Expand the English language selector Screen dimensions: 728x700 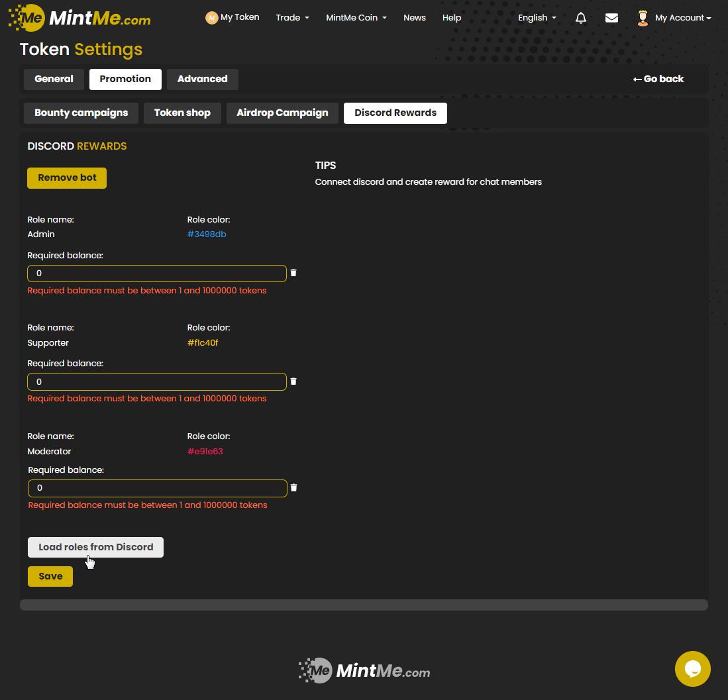[537, 18]
